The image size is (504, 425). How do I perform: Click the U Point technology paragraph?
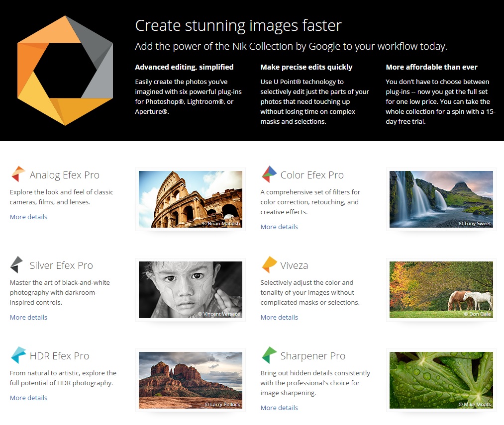pos(314,101)
